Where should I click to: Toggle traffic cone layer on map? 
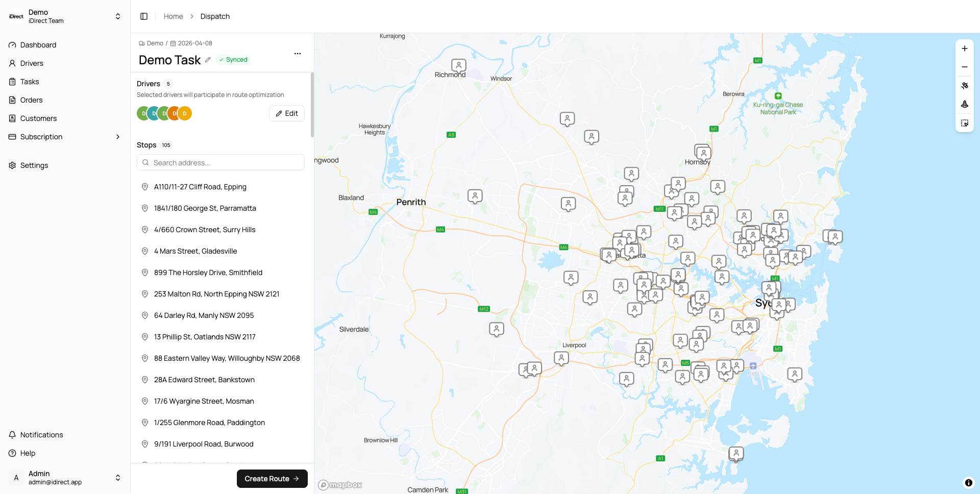click(x=964, y=104)
